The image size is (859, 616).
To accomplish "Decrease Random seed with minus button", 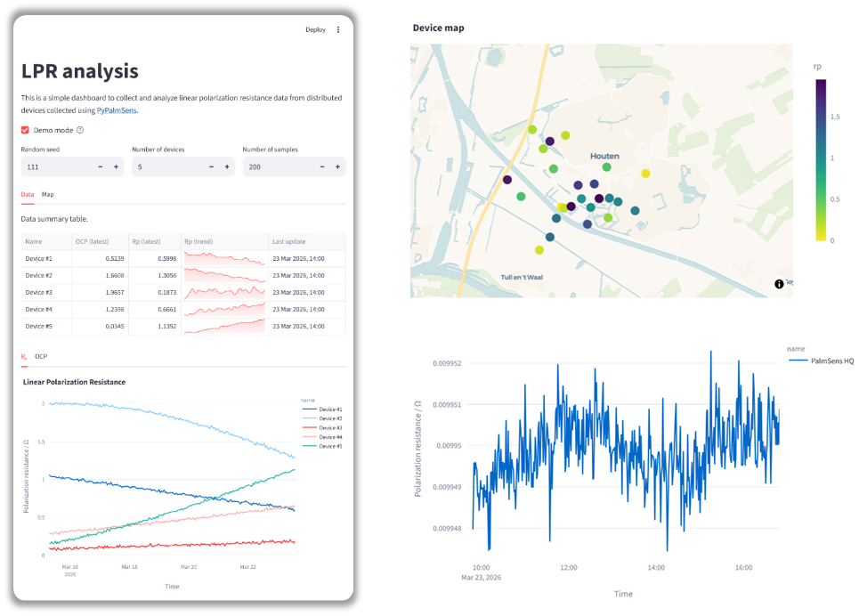I will click(101, 166).
